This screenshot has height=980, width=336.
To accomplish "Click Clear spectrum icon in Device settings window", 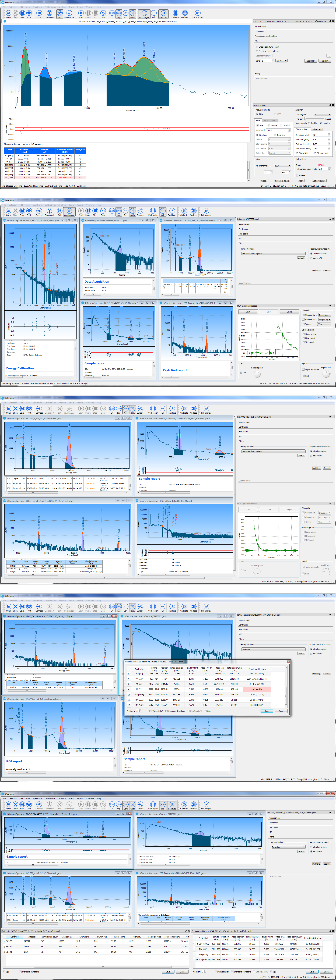I will coord(103,14).
